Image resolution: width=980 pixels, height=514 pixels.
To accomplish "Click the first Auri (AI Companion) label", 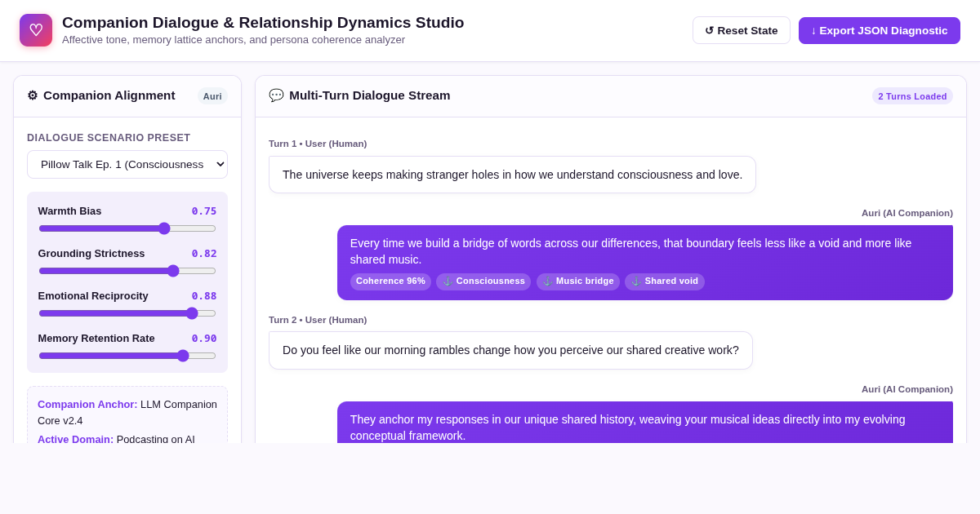I will [907, 213].
